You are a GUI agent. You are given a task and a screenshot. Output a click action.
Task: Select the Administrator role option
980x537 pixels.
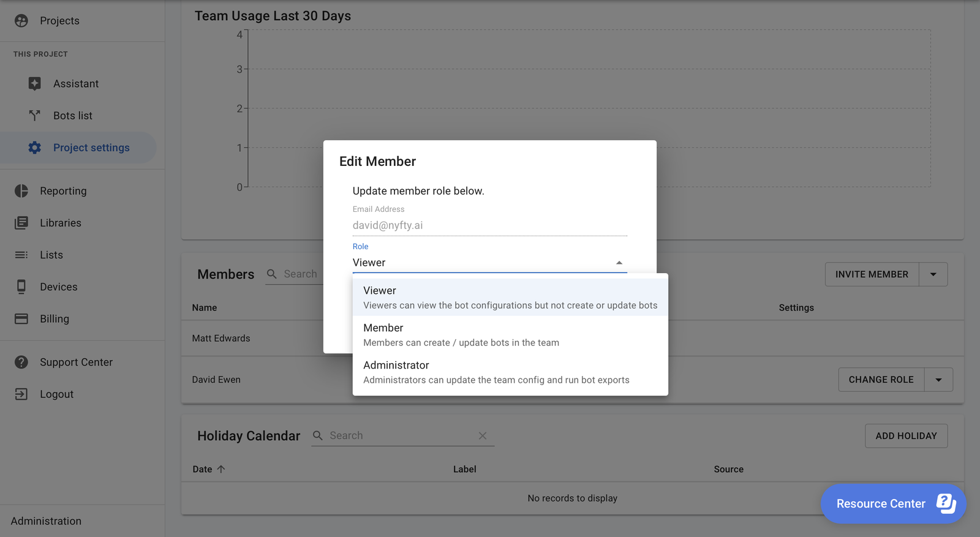pyautogui.click(x=510, y=372)
